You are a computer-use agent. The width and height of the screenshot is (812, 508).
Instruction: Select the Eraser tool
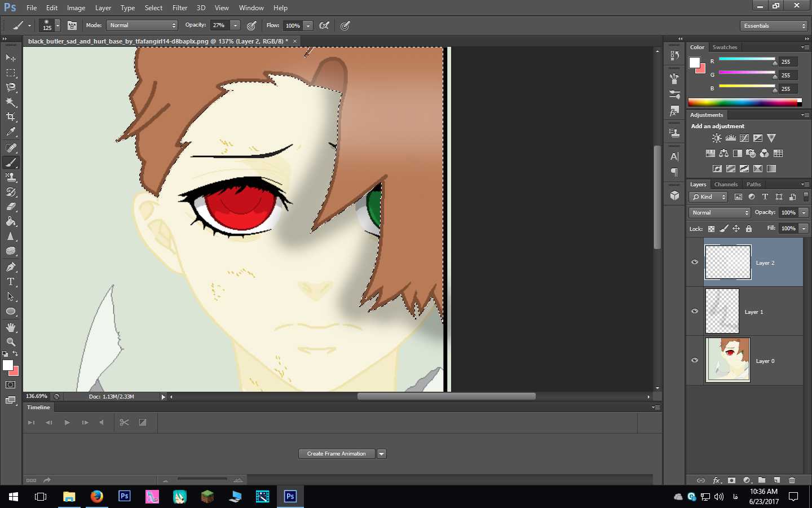11,207
